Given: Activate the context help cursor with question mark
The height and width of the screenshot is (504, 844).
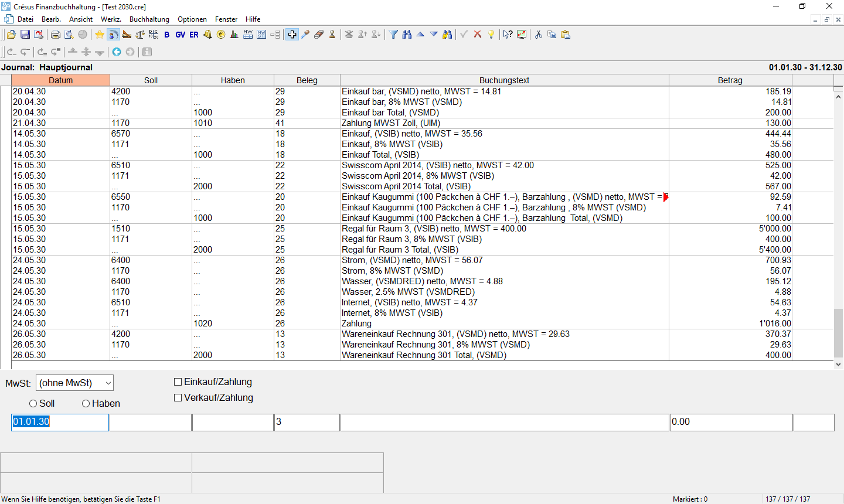Looking at the screenshot, I should (508, 35).
